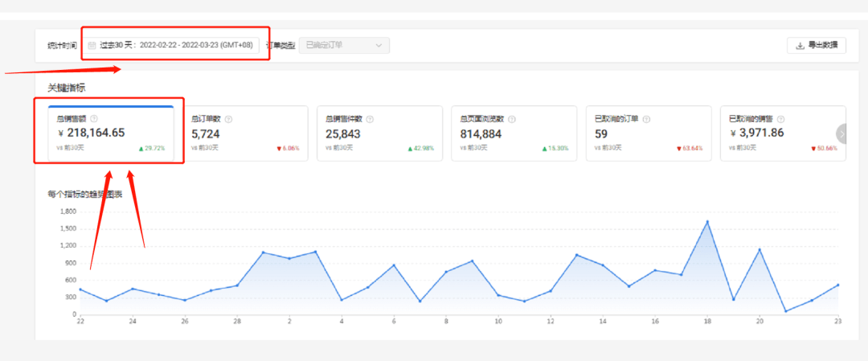Click the right arrow to show more metrics

click(842, 133)
